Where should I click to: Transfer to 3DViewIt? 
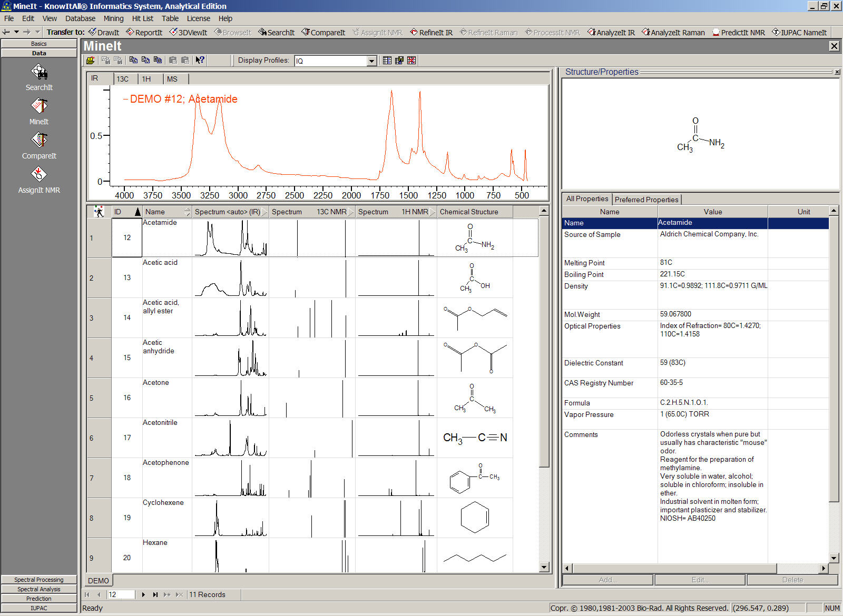(x=188, y=32)
